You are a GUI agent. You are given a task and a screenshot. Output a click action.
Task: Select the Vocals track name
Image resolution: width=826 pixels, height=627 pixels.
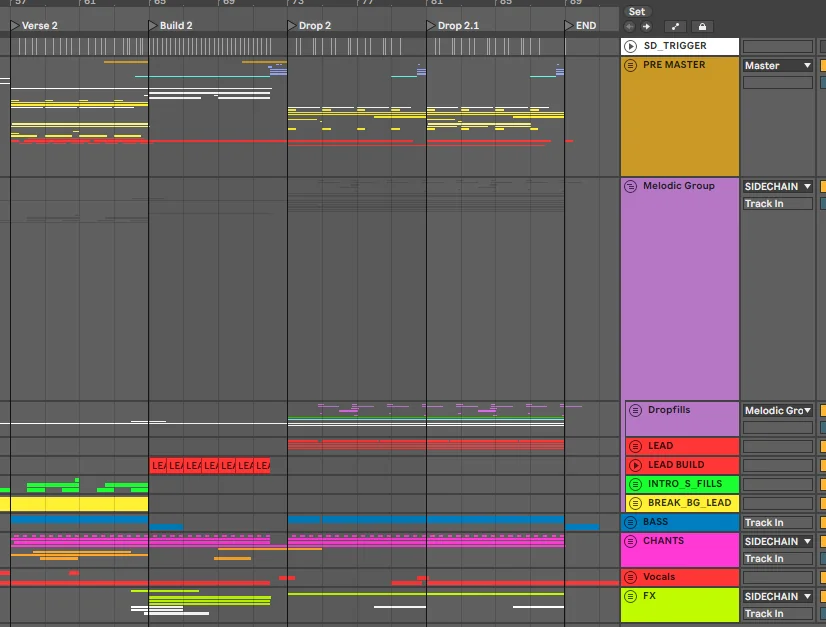[x=658, y=576]
